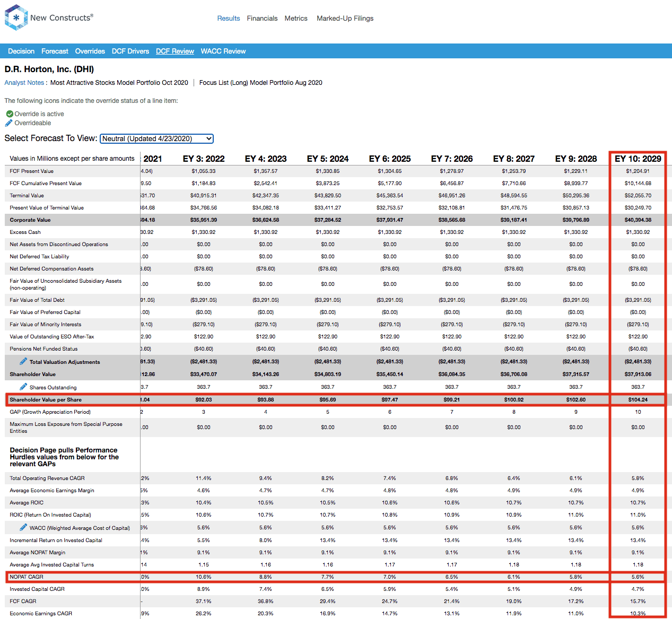672x619 pixels.
Task: Click the pencil icon beside 'Overrideable' legend
Action: click(8, 123)
